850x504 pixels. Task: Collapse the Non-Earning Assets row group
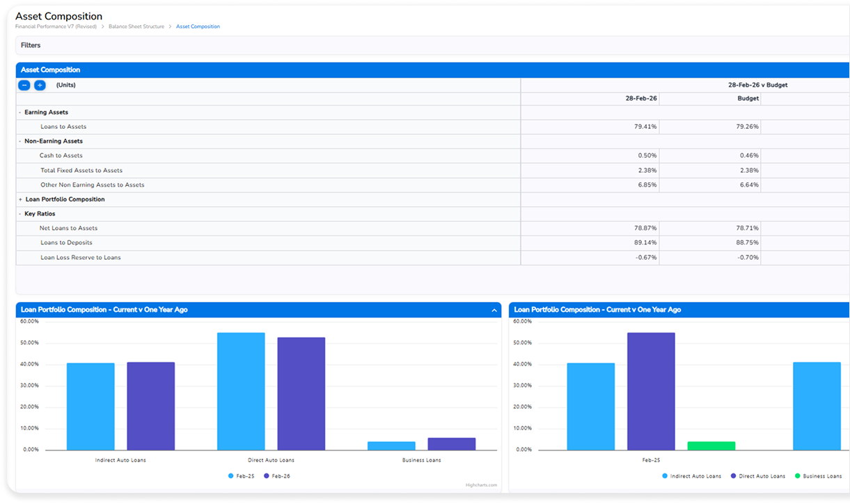coord(20,141)
